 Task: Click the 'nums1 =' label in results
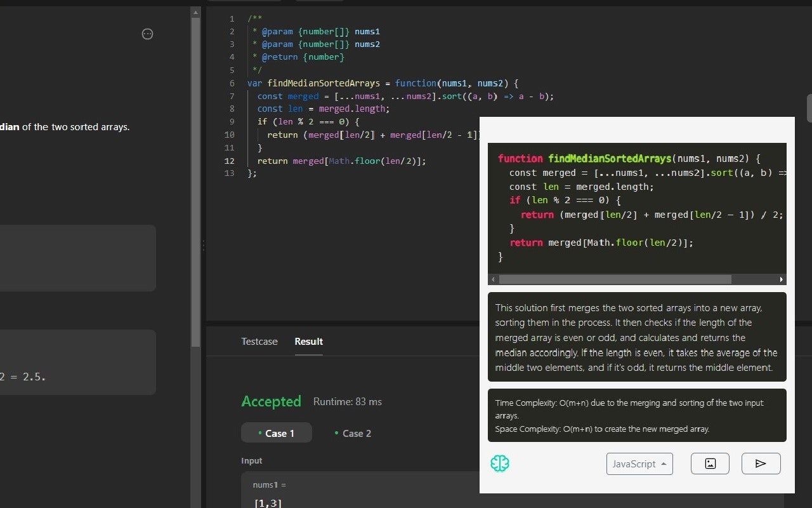pos(270,485)
